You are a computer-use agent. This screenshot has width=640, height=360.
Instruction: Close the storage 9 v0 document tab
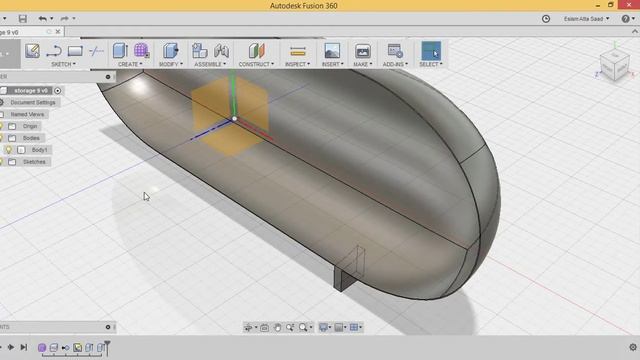[58, 31]
